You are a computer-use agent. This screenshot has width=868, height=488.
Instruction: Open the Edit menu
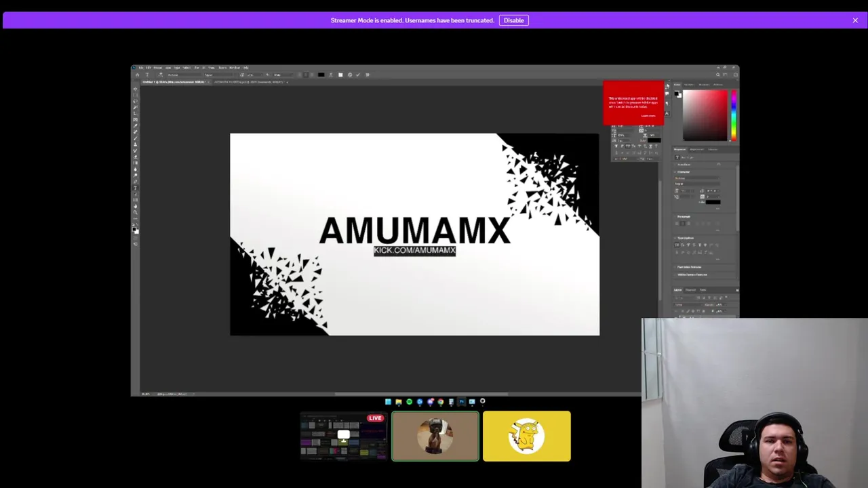coord(149,68)
